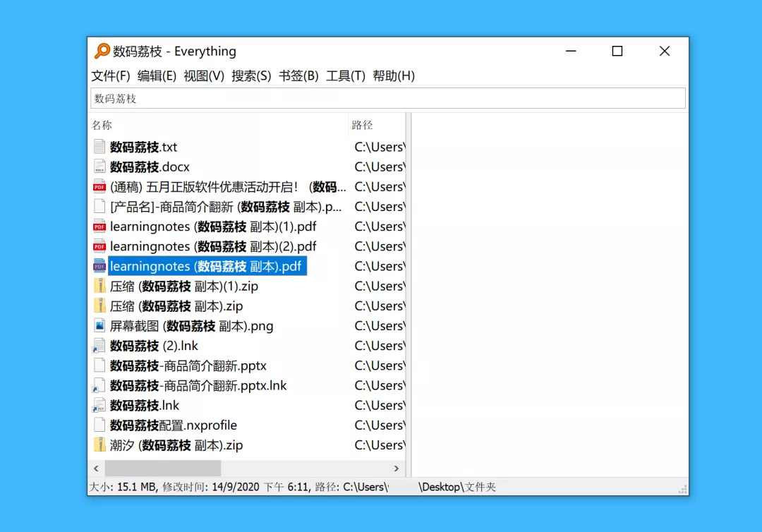The height and width of the screenshot is (532, 762).
Task: Select the file 数码荔枝.docx
Action: click(150, 167)
